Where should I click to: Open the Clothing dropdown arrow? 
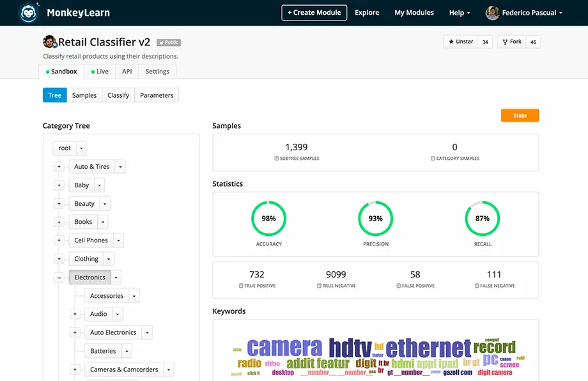pos(109,259)
